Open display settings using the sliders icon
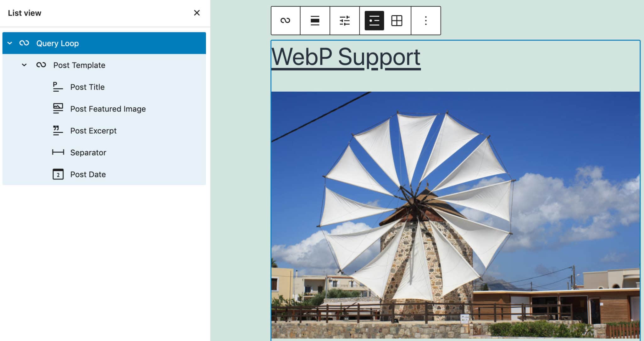644x341 pixels. tap(345, 20)
